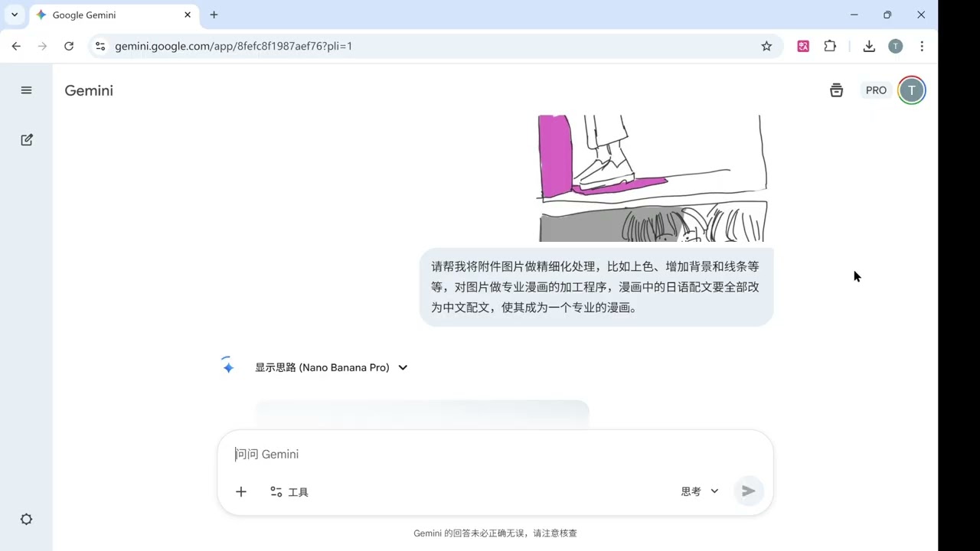Open the 工具 tools picker in prompt bar
This screenshot has width=980, height=551.
click(289, 491)
